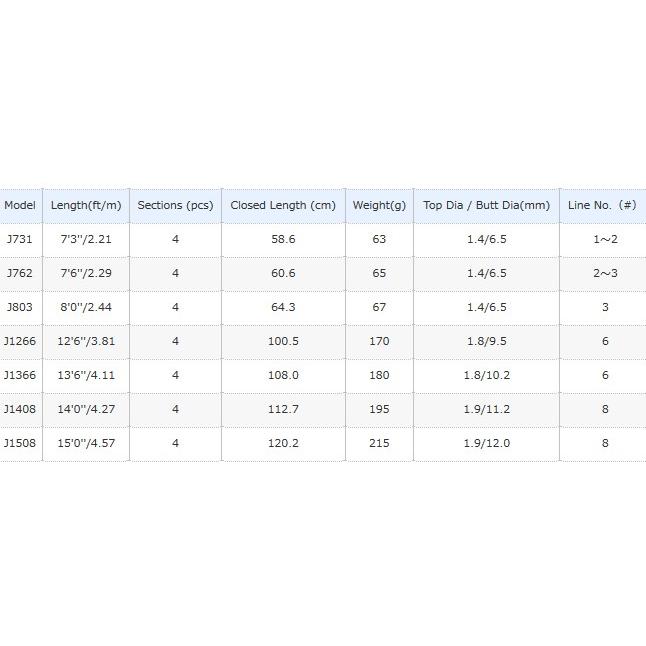646x646 pixels.
Task: Select the 58.6 closed length cell
Action: tap(283, 240)
